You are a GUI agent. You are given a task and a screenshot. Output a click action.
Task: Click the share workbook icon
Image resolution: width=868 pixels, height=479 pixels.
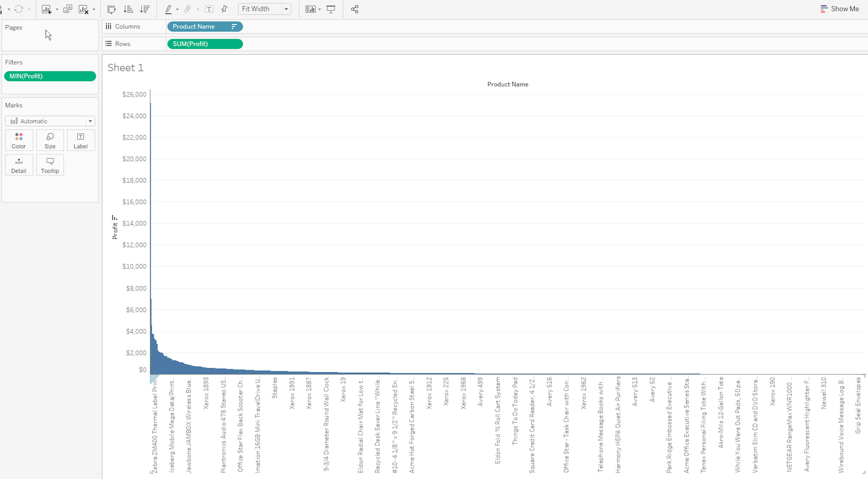(x=354, y=9)
